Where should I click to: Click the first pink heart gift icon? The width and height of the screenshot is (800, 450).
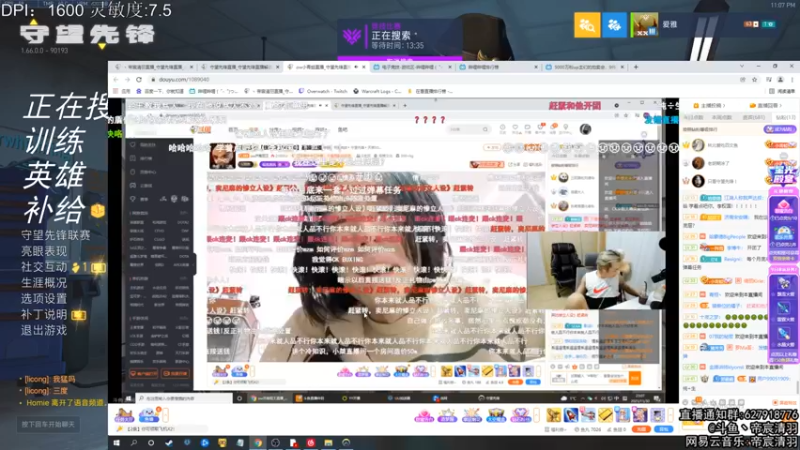click(424, 415)
